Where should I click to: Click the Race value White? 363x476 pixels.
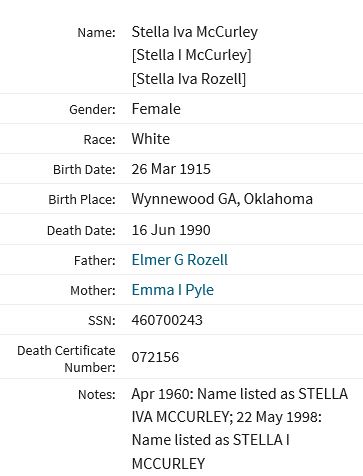tap(151, 139)
